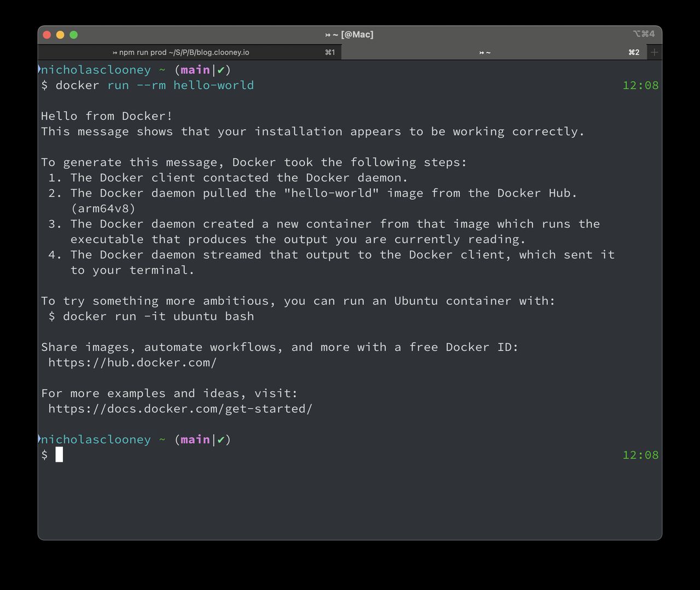Click the ⌥⌘4 window shortcut indicator
The height and width of the screenshot is (590, 700).
click(x=644, y=34)
